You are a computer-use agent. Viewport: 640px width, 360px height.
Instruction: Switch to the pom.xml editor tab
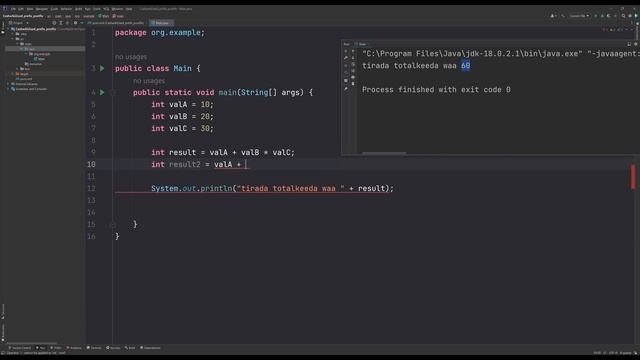click(x=116, y=23)
